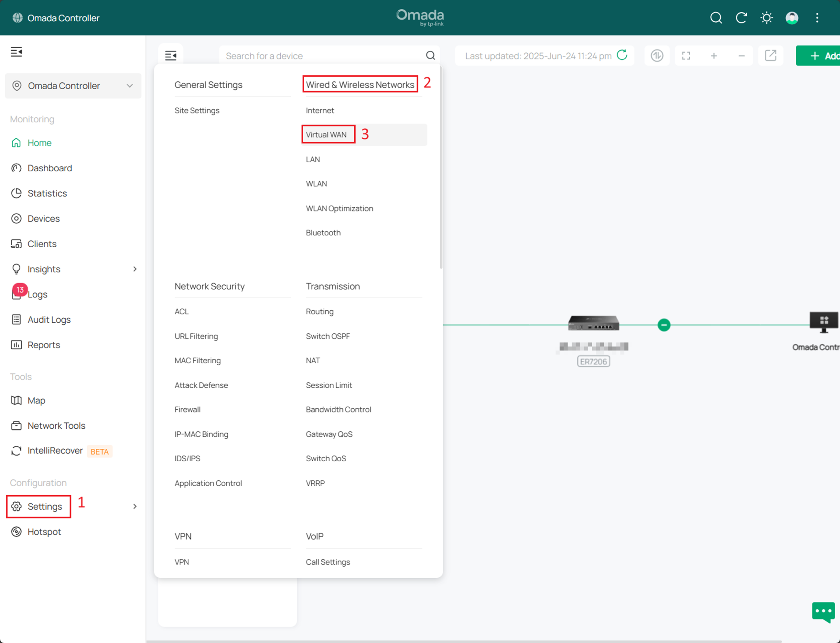Open IP-MAC Binding settings
Screen dimensions: 840x643
click(x=201, y=434)
